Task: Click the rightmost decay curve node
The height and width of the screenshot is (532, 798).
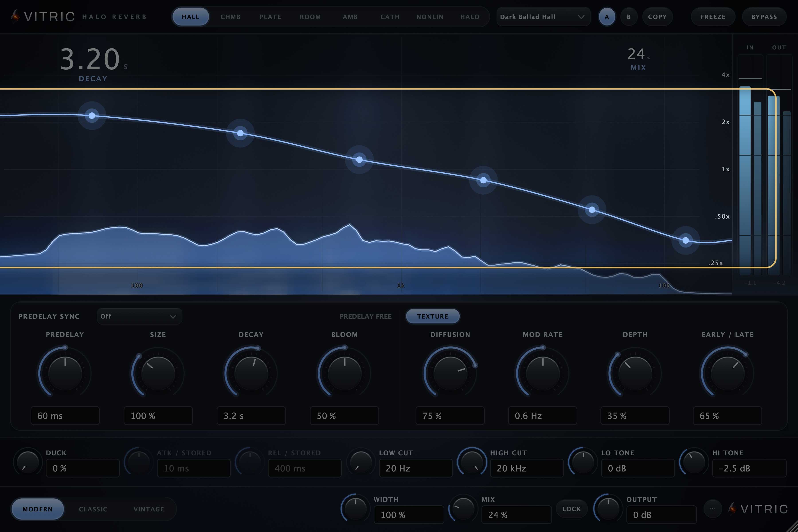Action: pos(686,240)
